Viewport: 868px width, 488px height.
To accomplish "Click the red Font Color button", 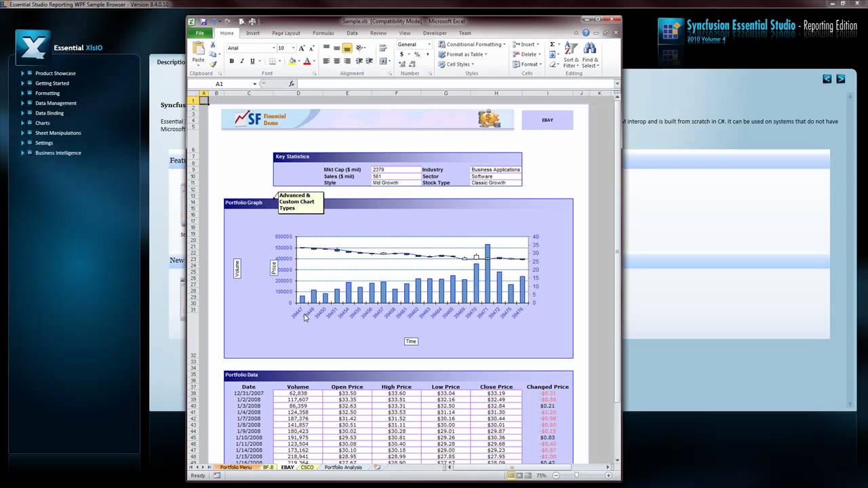I will [307, 61].
